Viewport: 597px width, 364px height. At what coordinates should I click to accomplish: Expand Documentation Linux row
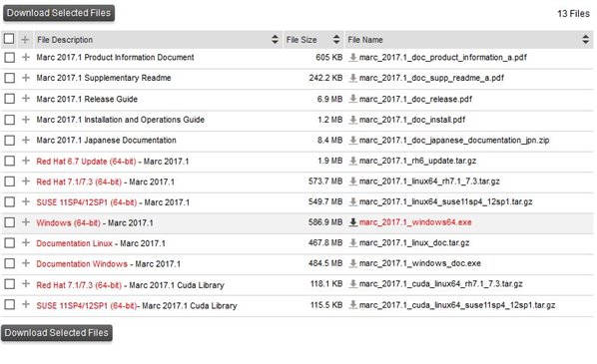[x=26, y=242]
